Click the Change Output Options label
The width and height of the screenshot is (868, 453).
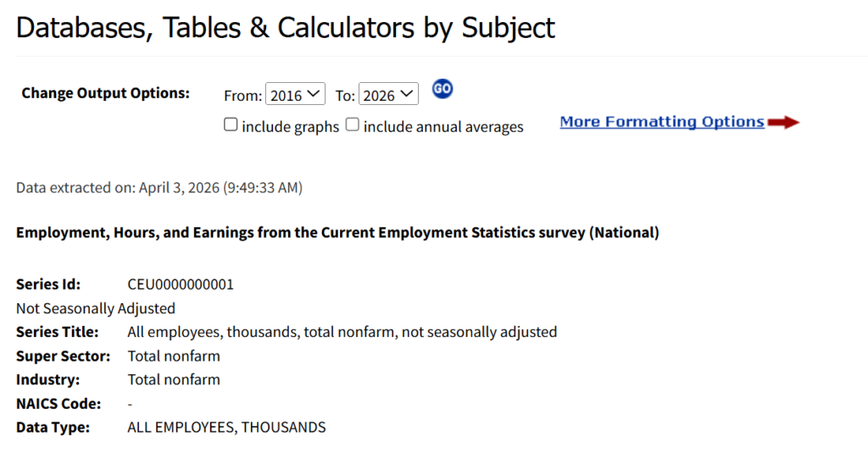coord(105,93)
